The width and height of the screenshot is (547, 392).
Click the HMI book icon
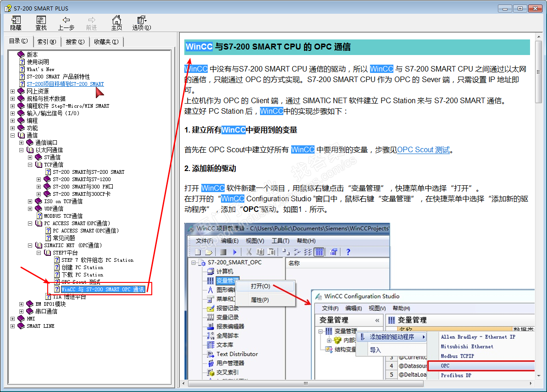click(21, 318)
